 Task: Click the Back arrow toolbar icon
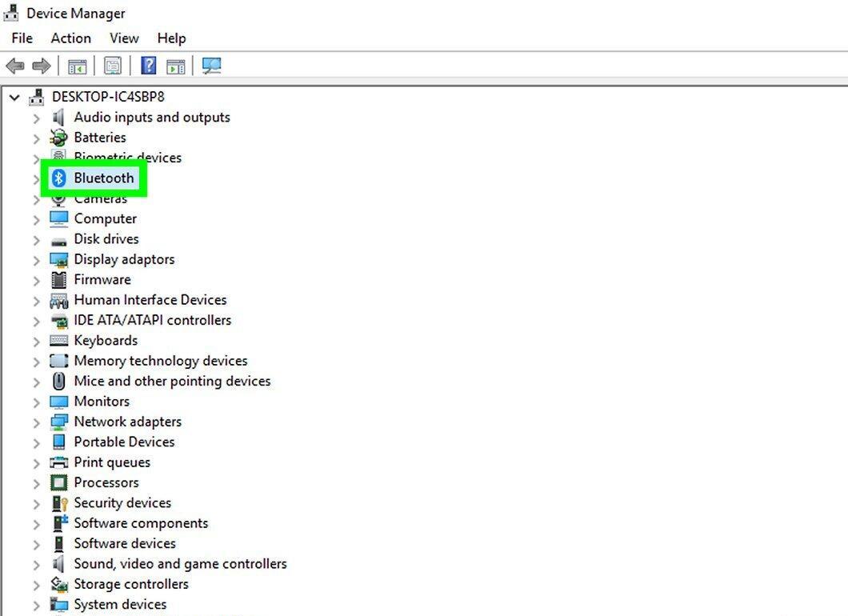click(15, 66)
